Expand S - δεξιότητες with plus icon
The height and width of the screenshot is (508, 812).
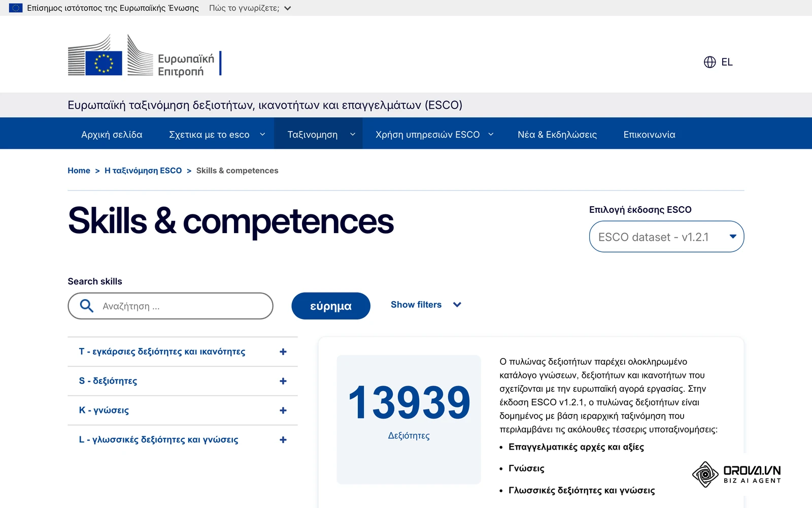click(283, 381)
